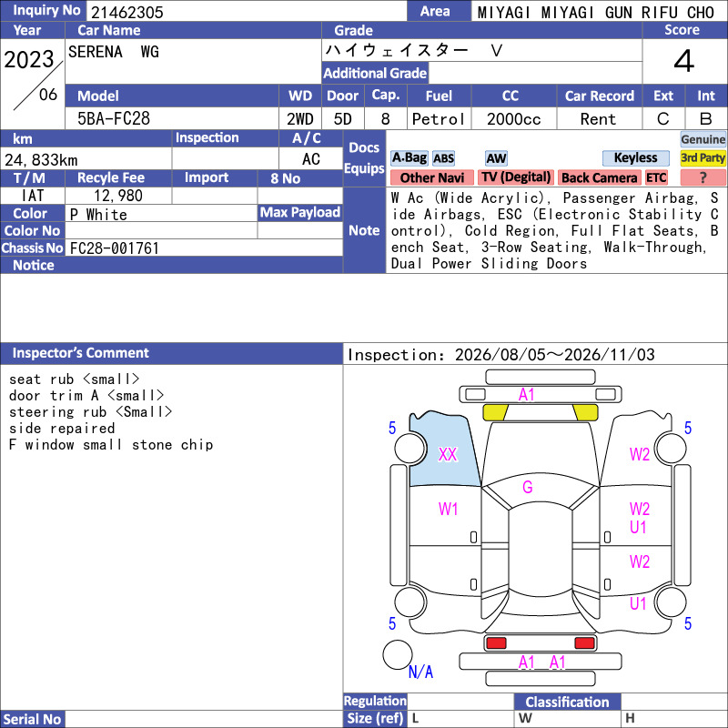The height and width of the screenshot is (728, 728).
Task: Click the red question mark badge
Action: pos(703,177)
